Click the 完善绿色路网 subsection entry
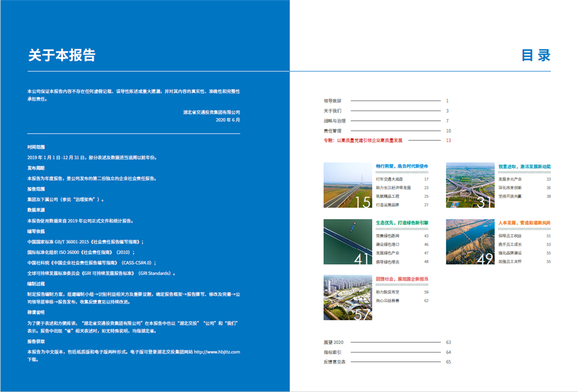This screenshot has width=578, height=392. (387, 236)
